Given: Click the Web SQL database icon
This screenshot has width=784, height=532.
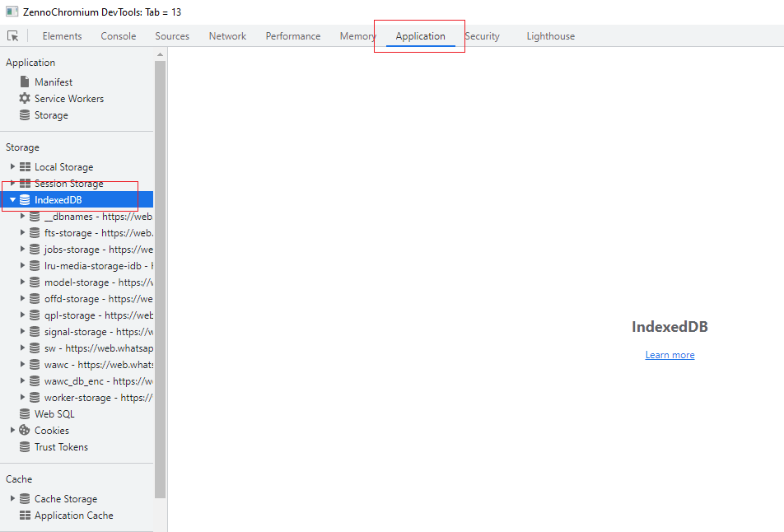Looking at the screenshot, I should click(25, 413).
